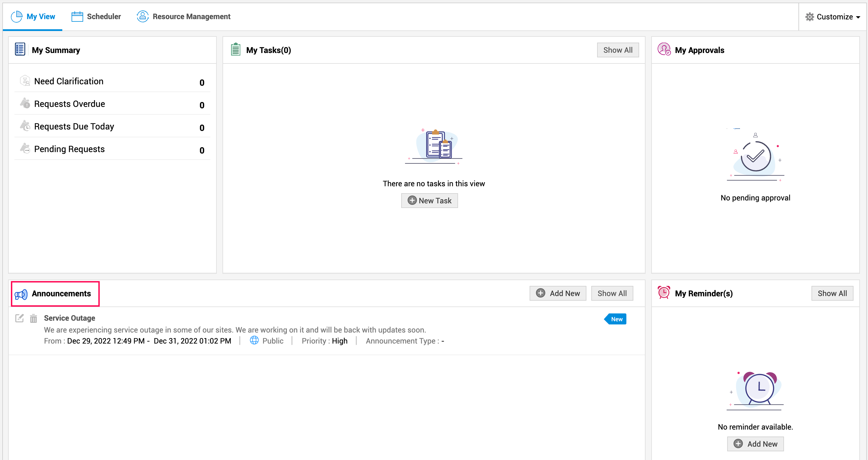Delete the Service Outage announcement via trash icon

click(33, 318)
